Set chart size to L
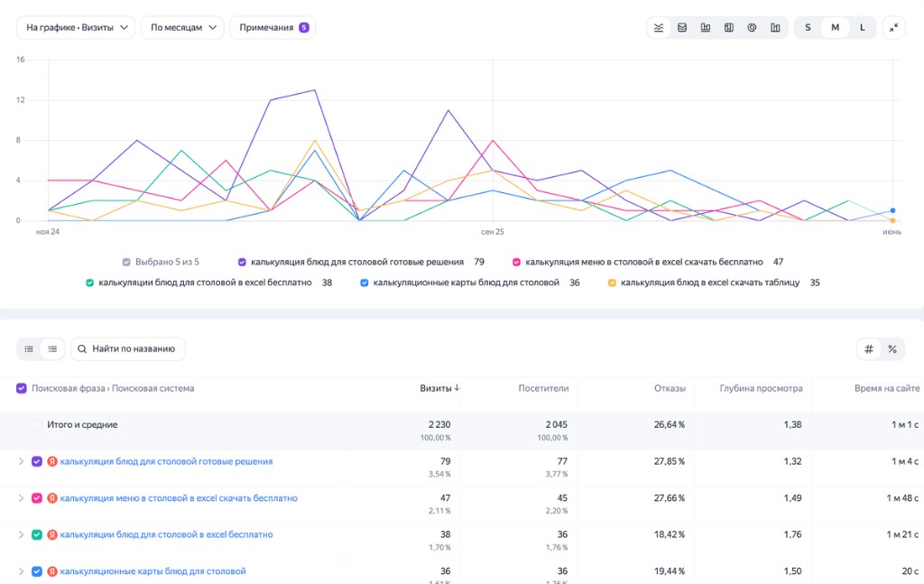 coord(862,28)
